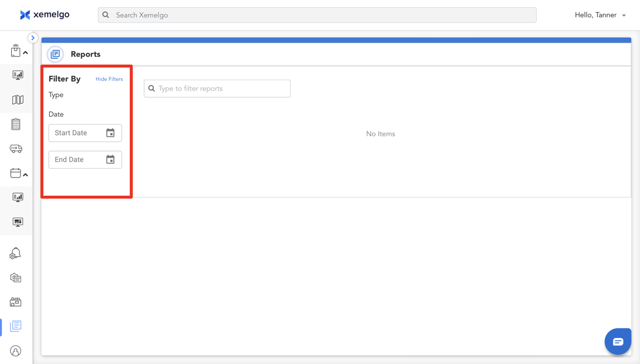Click the factory building sidebar icon
Screen dimensions: 640x364
(16, 302)
